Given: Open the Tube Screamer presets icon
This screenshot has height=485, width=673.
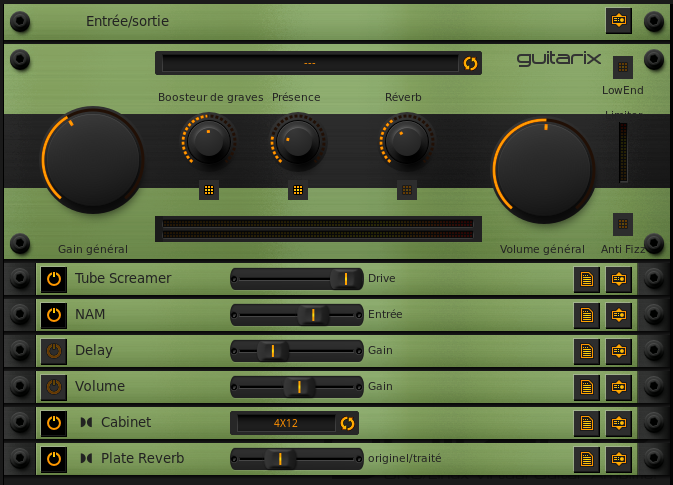Looking at the screenshot, I should 587,279.
